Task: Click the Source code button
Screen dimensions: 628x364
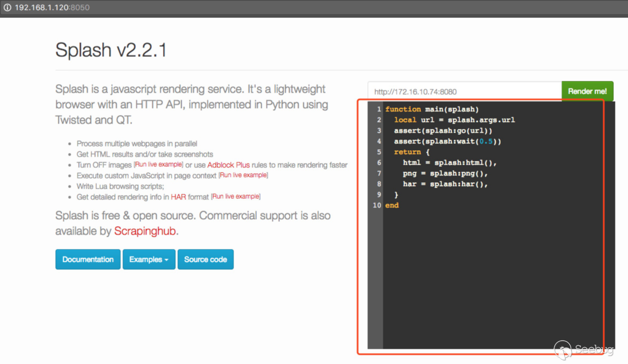Action: pos(205,259)
